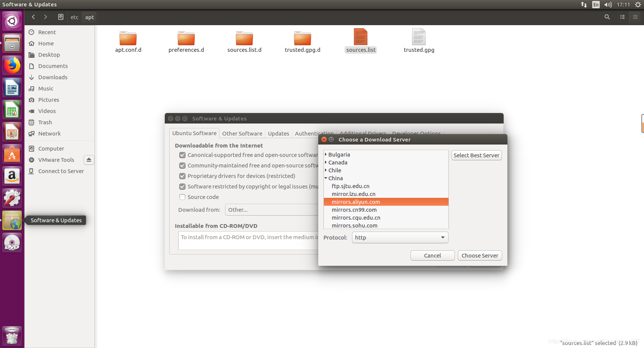Collapse the China server list
644x348 pixels.
click(326, 178)
